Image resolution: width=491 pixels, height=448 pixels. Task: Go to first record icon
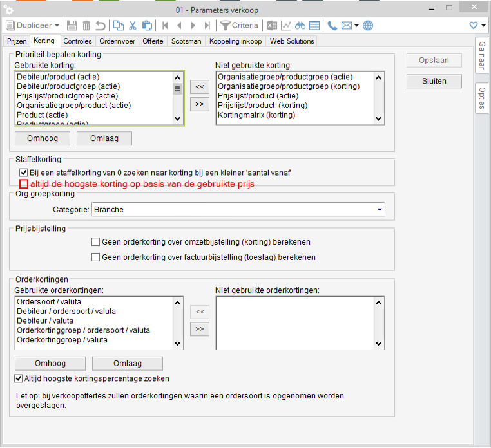[165, 25]
